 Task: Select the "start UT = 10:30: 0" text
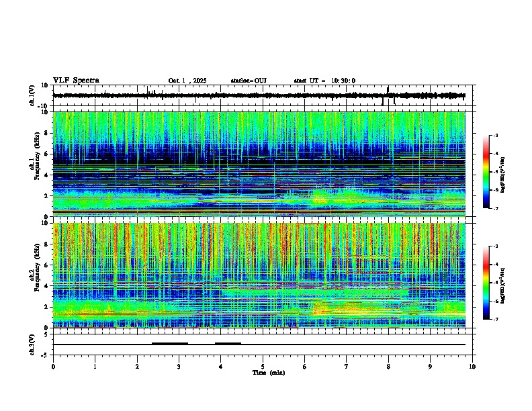[324, 81]
